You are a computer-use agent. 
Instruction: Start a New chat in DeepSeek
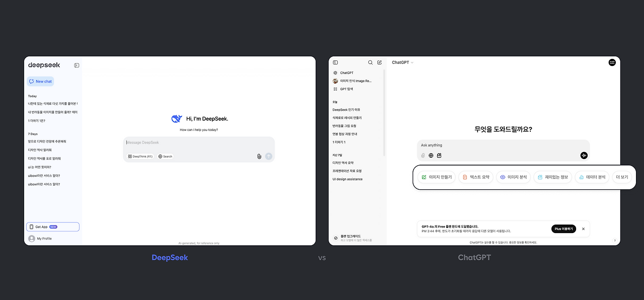(40, 81)
